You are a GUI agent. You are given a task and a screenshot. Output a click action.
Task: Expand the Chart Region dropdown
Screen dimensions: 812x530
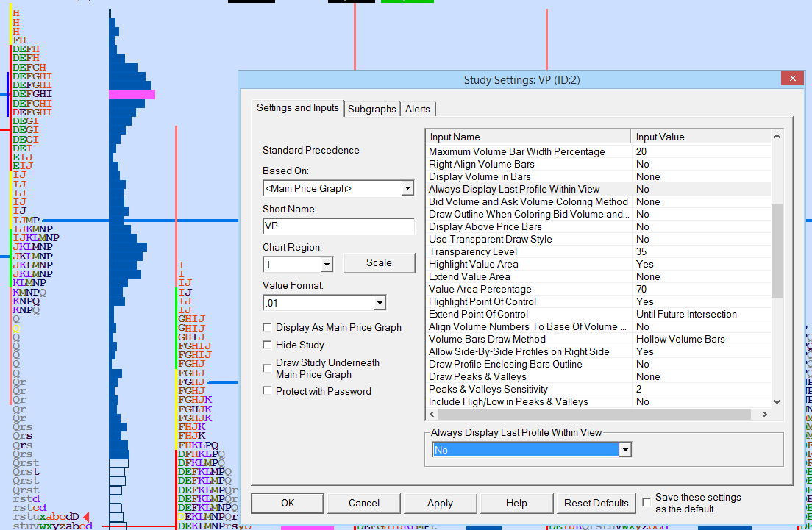point(327,264)
